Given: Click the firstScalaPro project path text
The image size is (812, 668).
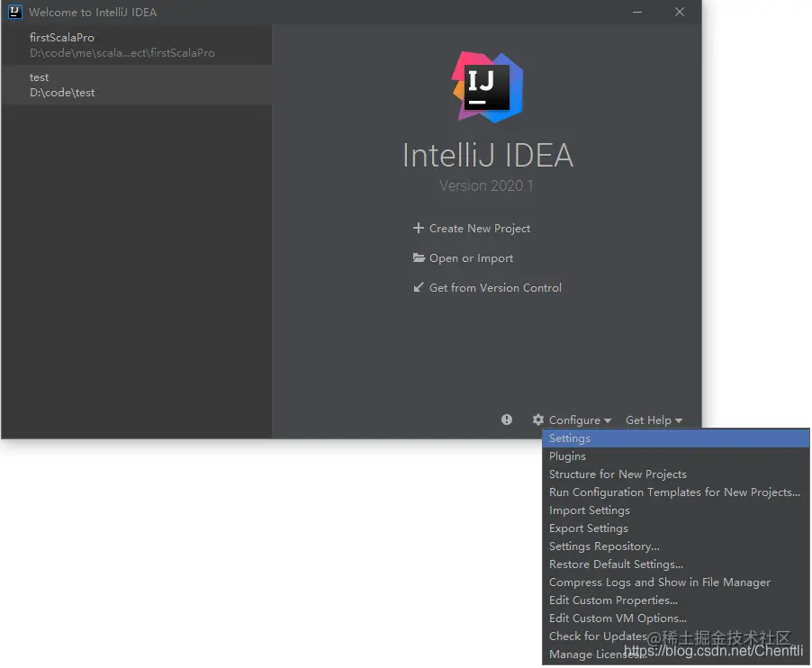Looking at the screenshot, I should [x=122, y=53].
